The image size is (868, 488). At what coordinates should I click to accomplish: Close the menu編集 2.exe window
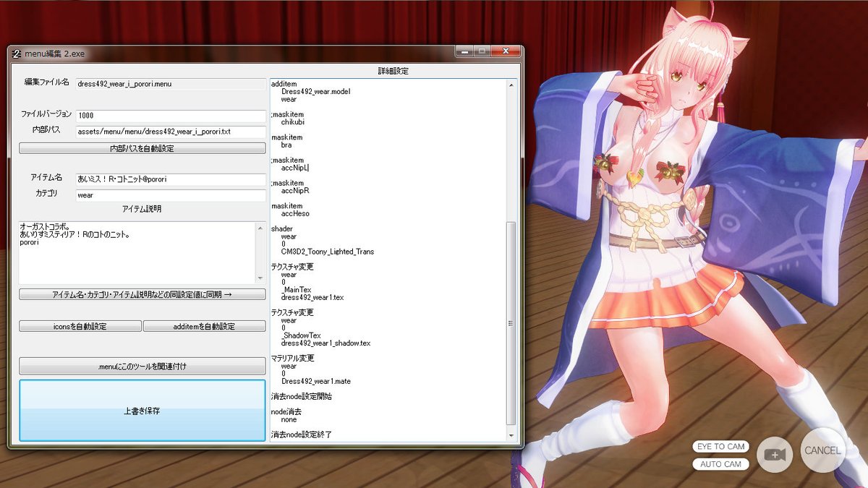(x=506, y=51)
